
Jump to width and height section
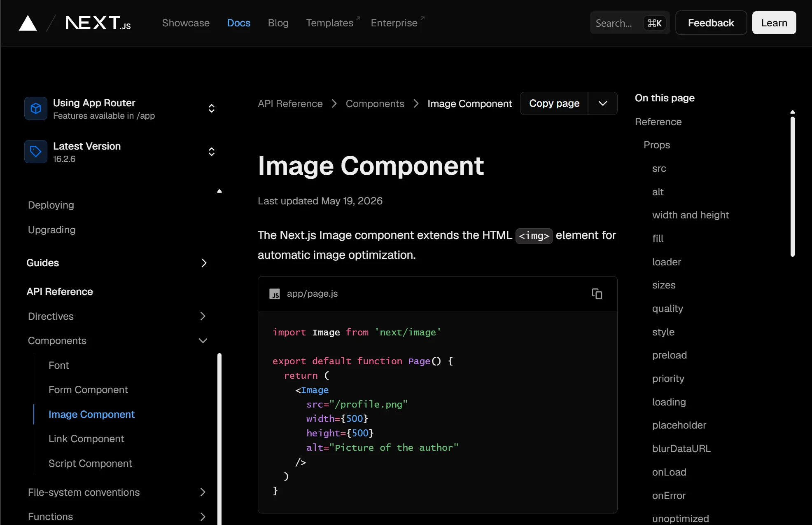coord(691,215)
